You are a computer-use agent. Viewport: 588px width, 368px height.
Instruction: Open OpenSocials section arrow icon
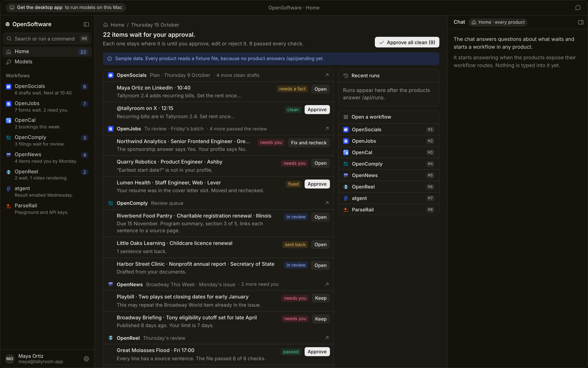(x=327, y=75)
